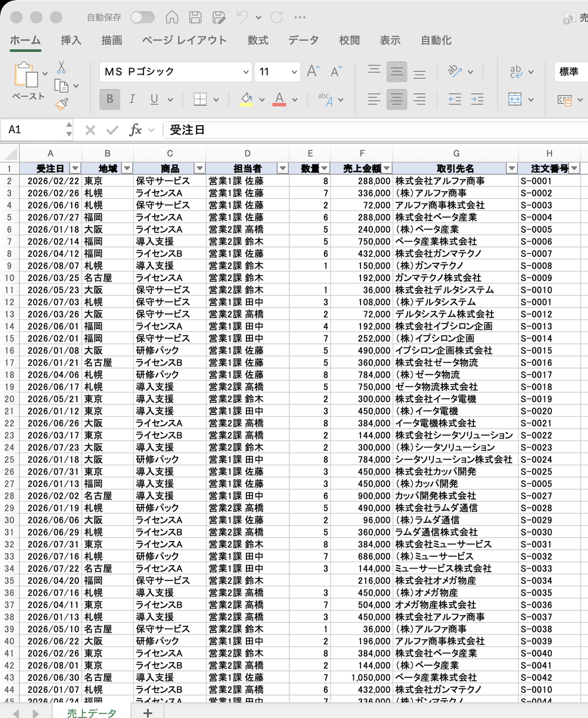
Task: Click the Merge and Center icon
Action: (516, 99)
